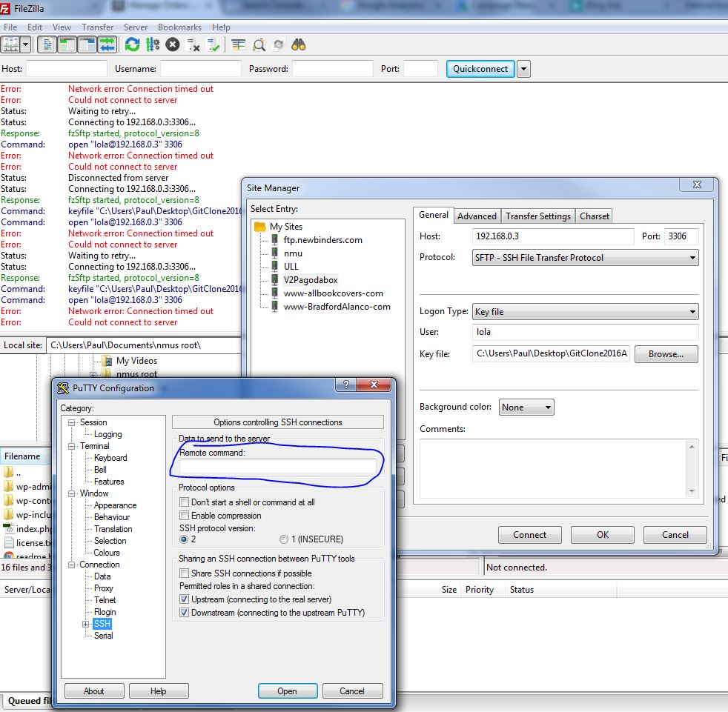Screen dimensions: 728x712
Task: Toggle local directory tree display icon
Action: coord(67,45)
